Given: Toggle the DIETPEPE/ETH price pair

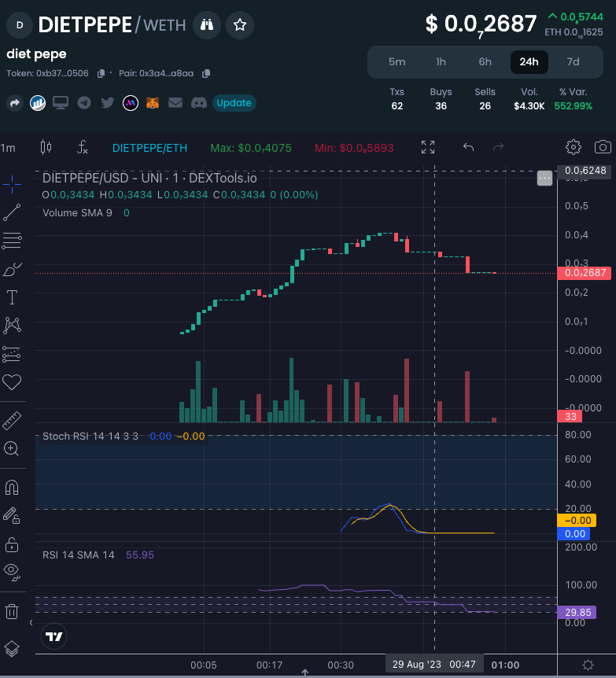Looking at the screenshot, I should [149, 148].
